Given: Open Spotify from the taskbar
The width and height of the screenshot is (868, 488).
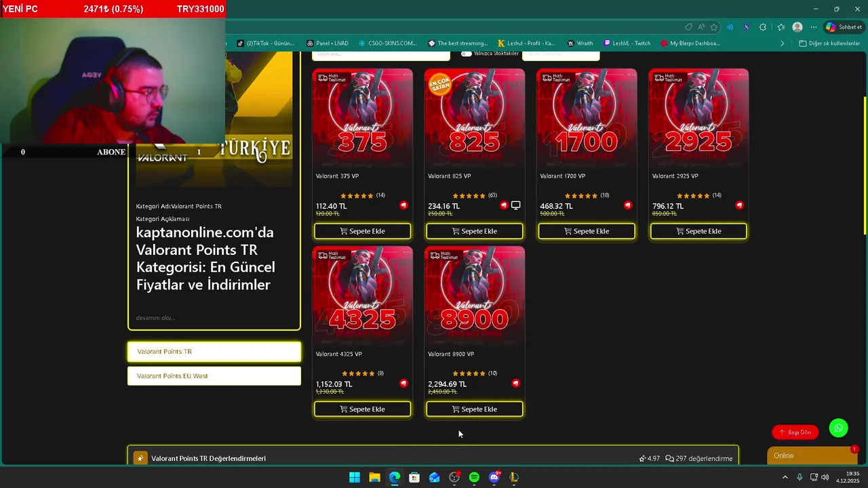Looking at the screenshot, I should tap(474, 478).
